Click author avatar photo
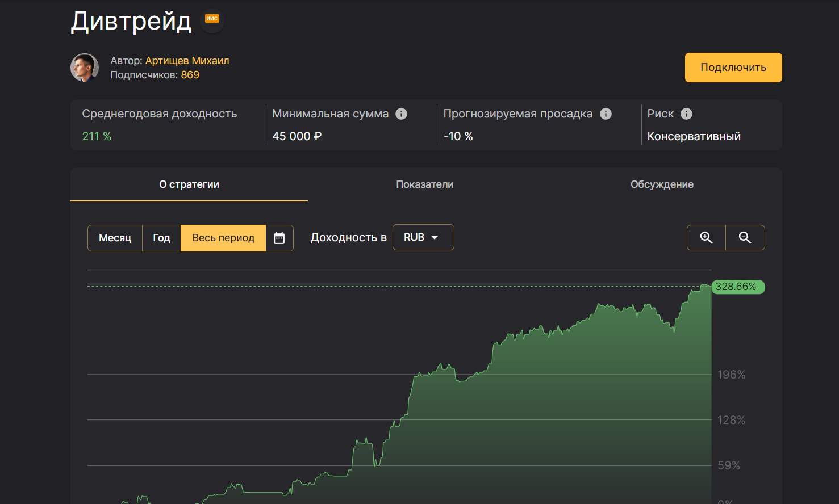This screenshot has width=839, height=504. [x=85, y=68]
